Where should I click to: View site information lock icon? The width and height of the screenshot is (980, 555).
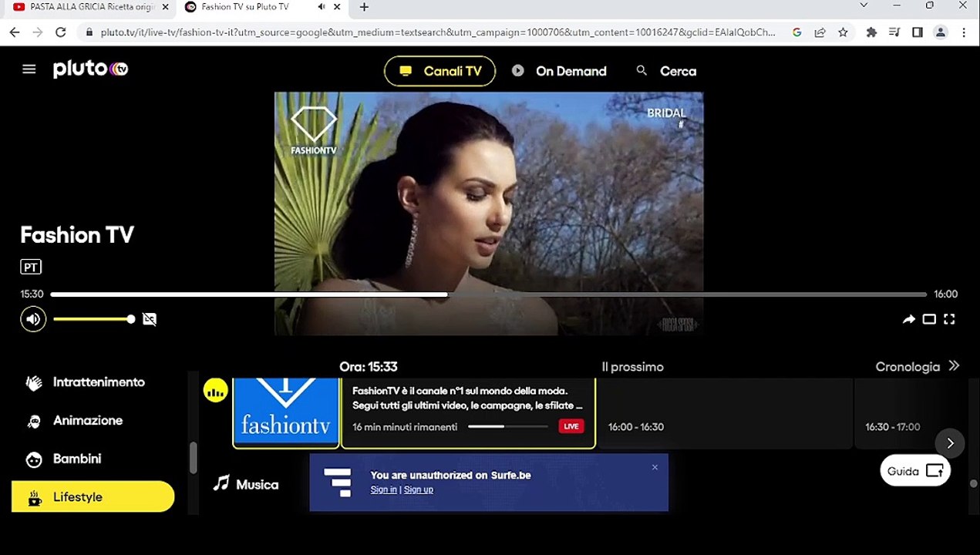(x=89, y=32)
